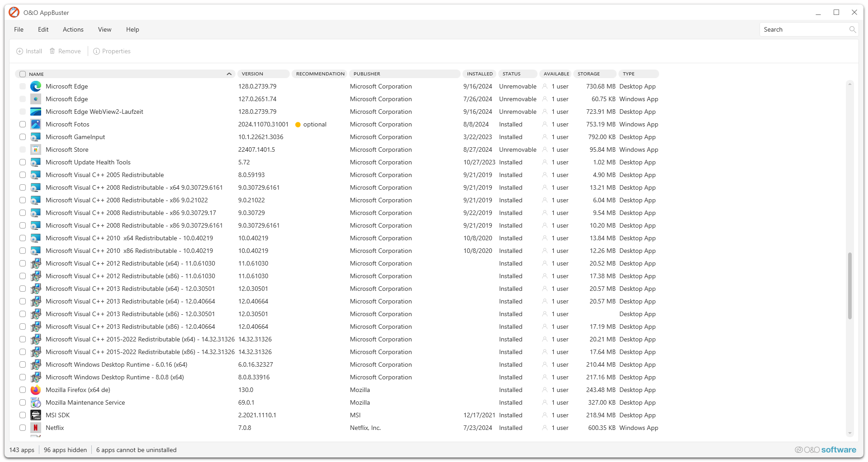Viewport: 868px width, 462px height.
Task: Sort by the RECOMMENDATION column header
Action: tap(320, 74)
